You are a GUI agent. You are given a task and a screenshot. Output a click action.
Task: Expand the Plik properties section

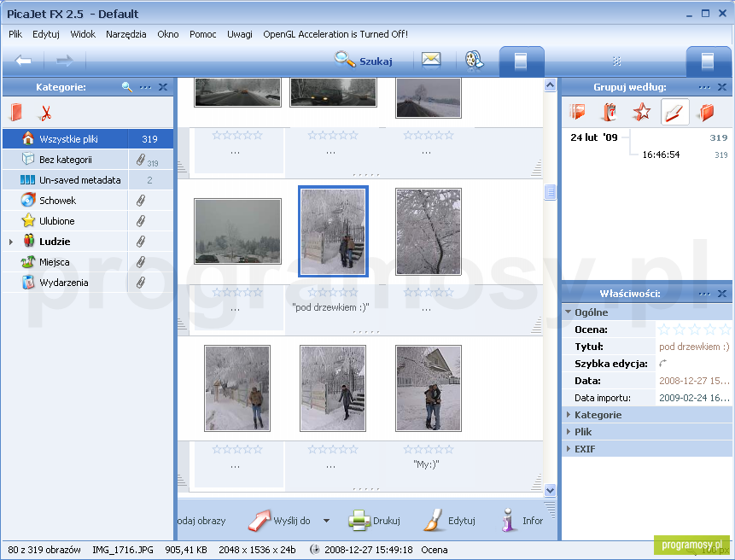569,432
